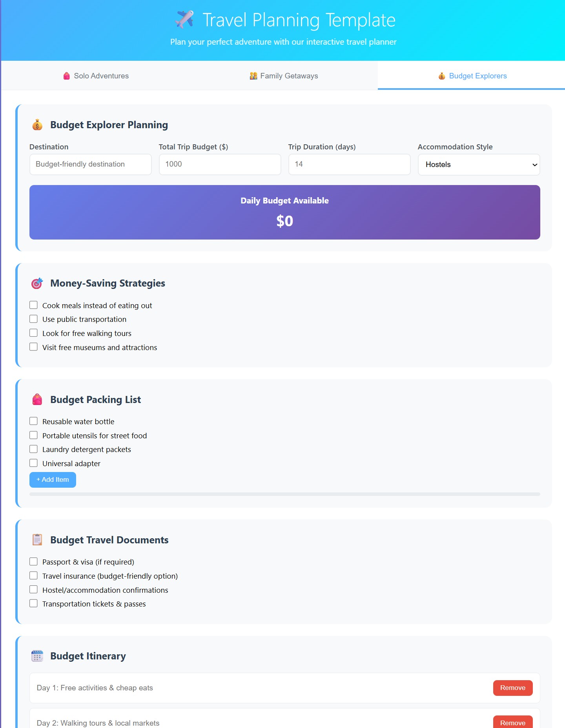Check the Cook meals instead of eating out strategy

point(33,305)
